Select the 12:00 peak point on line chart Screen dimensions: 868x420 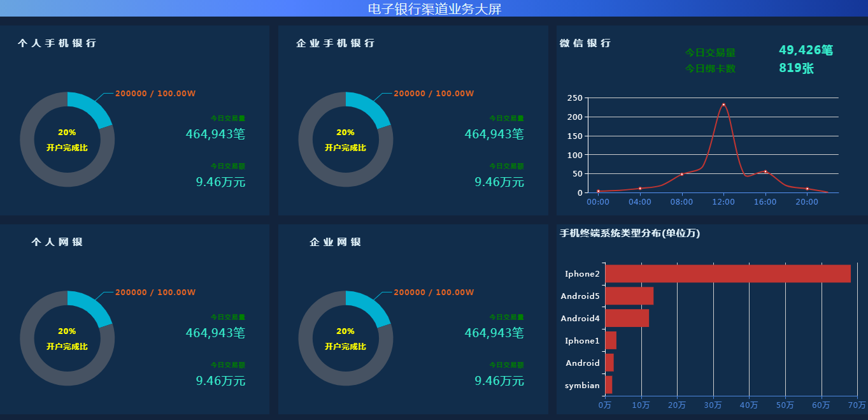(x=723, y=105)
